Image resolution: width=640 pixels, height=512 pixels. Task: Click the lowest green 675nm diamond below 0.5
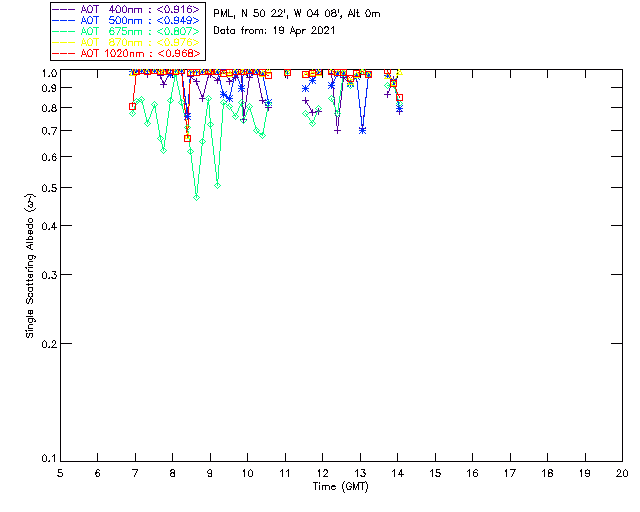[197, 198]
